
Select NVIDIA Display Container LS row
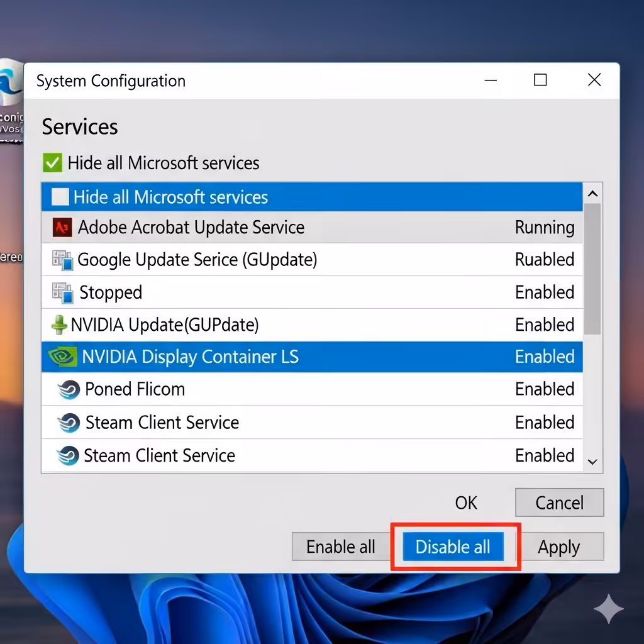[312, 357]
